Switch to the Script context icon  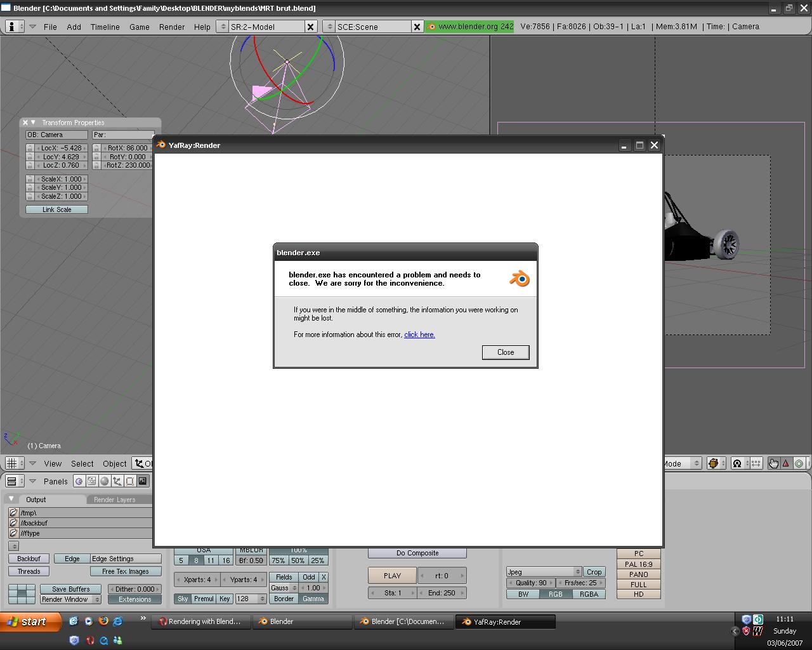pyautogui.click(x=91, y=481)
